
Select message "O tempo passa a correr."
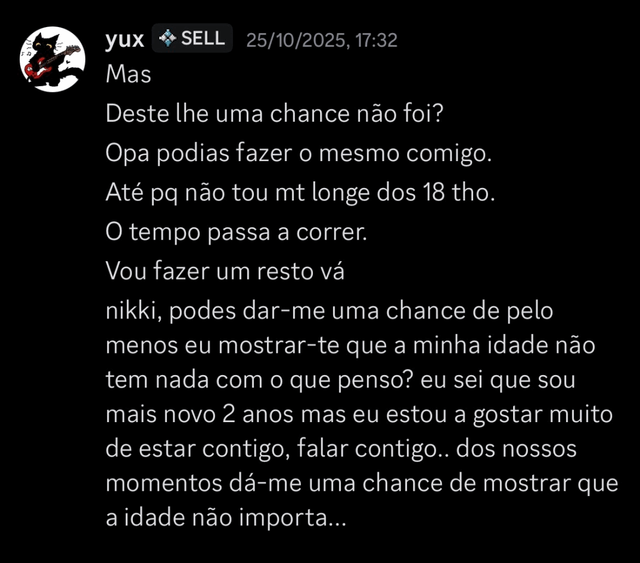tap(236, 232)
